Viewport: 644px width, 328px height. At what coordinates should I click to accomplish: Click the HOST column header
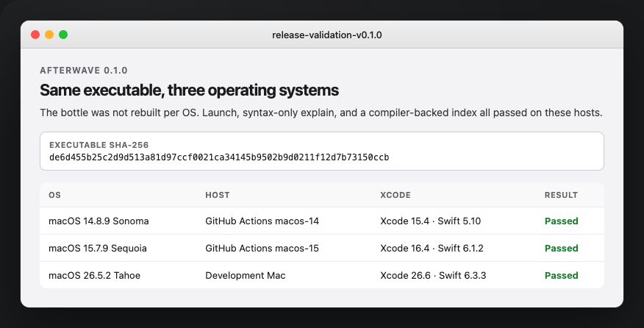click(218, 195)
